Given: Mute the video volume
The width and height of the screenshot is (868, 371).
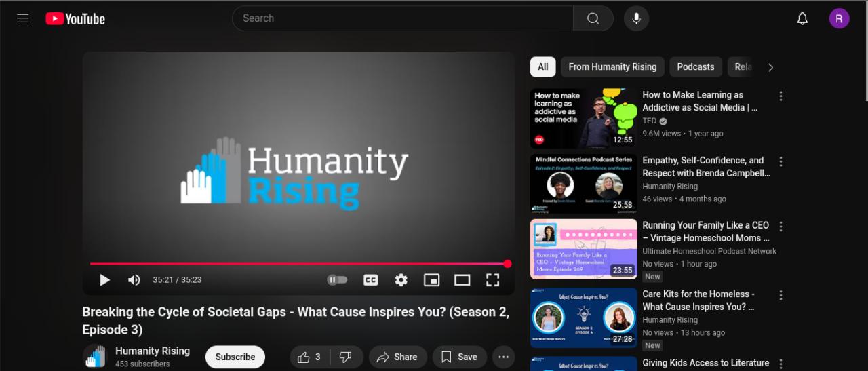Looking at the screenshot, I should coord(134,279).
